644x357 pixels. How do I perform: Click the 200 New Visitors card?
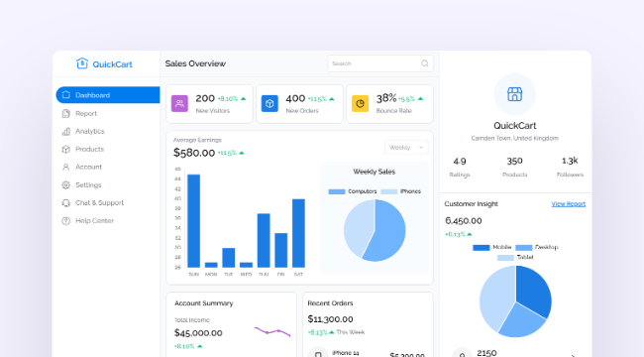(x=209, y=104)
